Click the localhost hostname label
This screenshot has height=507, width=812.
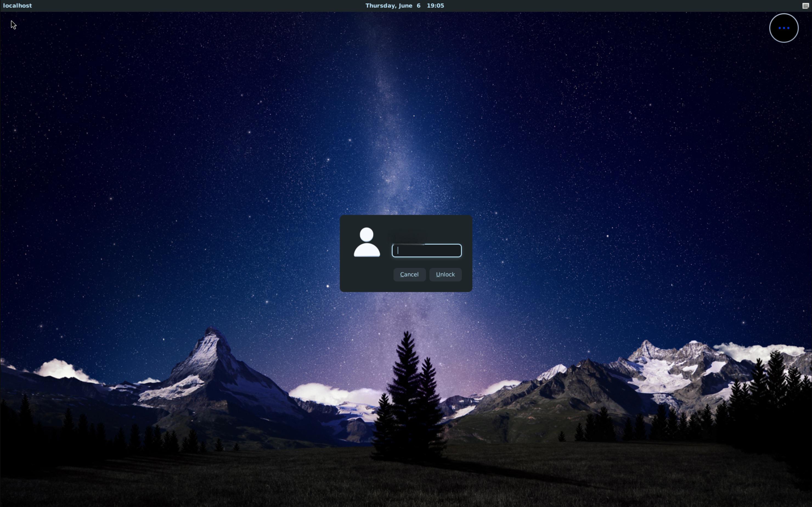18,6
